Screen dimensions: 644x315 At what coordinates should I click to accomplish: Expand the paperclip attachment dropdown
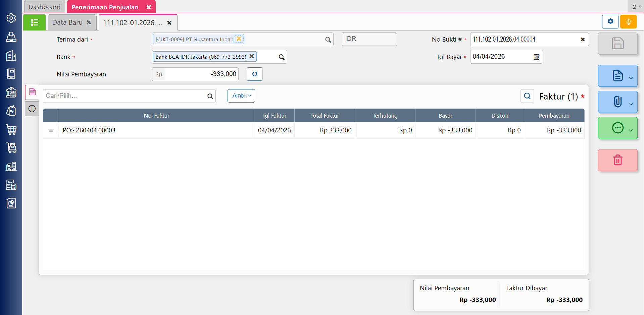coord(630,104)
